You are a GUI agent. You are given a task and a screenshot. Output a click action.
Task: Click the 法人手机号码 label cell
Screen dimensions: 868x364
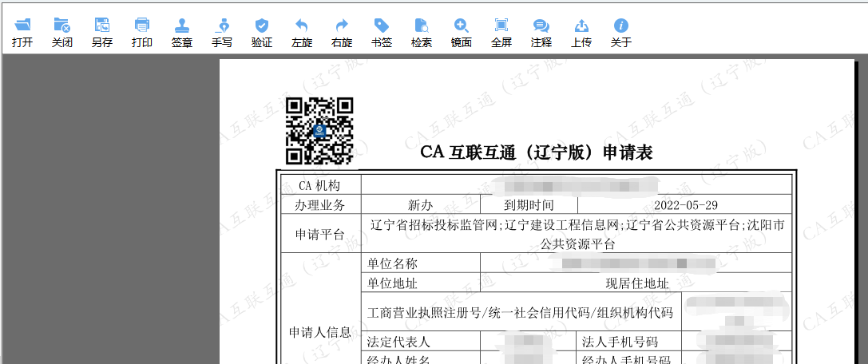coord(629,342)
